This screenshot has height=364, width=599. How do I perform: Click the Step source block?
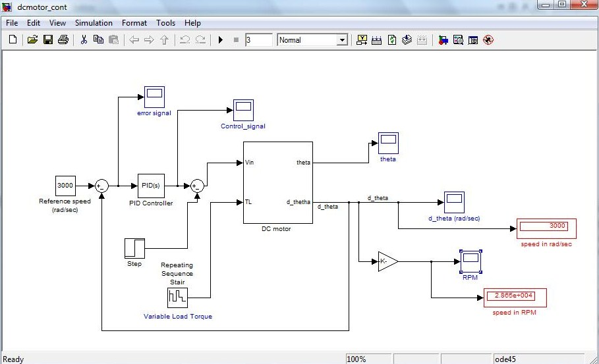(x=134, y=248)
